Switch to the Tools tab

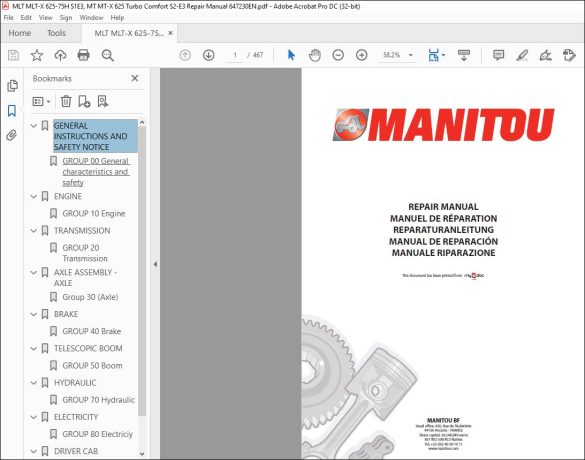click(56, 33)
